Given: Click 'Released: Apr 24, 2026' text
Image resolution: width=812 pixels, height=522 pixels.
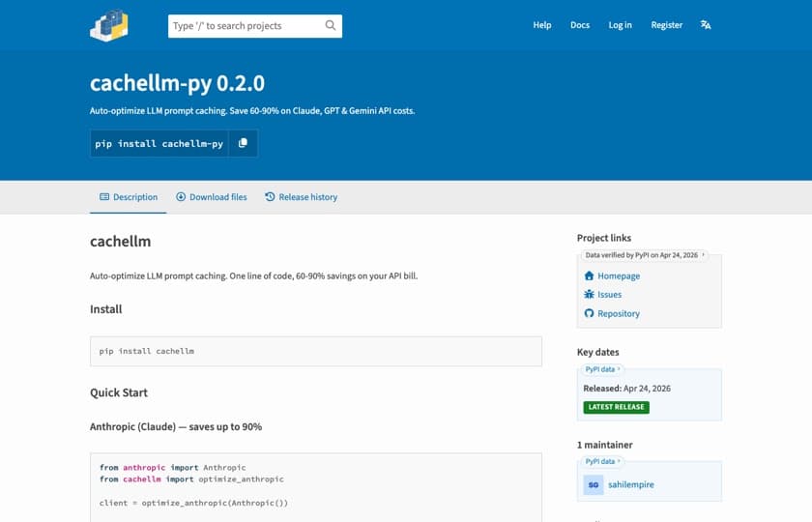Looking at the screenshot, I should [x=626, y=389].
